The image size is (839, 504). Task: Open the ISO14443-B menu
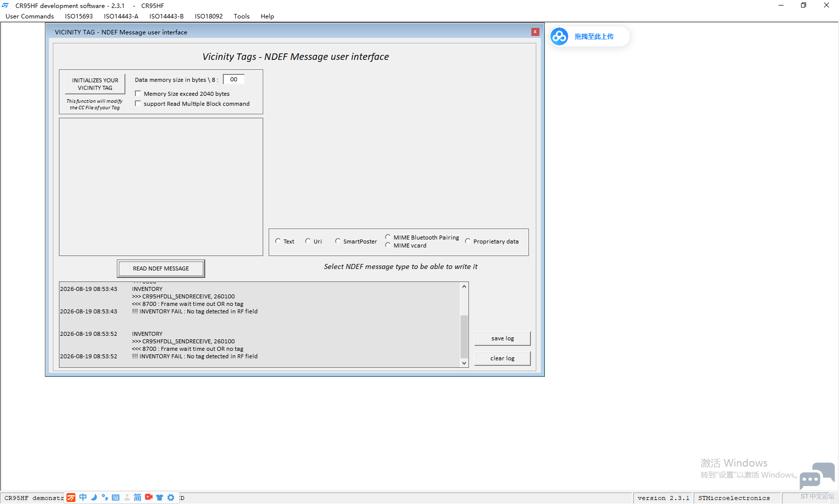pyautogui.click(x=166, y=16)
